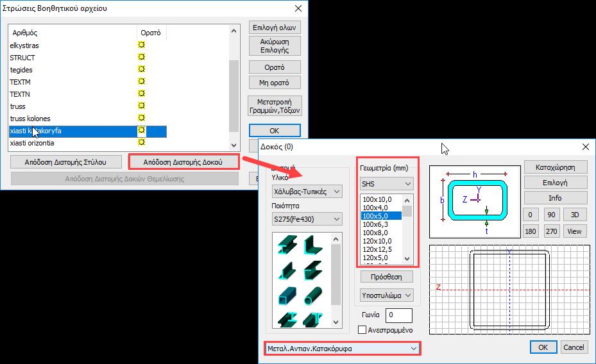Select 100x6,3 in the geometry list
Screen dimensions: 596x364
[x=381, y=224]
